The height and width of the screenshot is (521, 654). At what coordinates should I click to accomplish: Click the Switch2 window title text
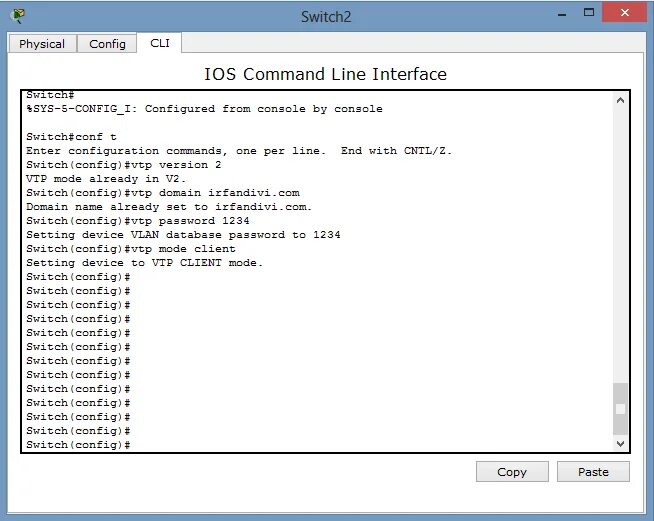(x=326, y=17)
